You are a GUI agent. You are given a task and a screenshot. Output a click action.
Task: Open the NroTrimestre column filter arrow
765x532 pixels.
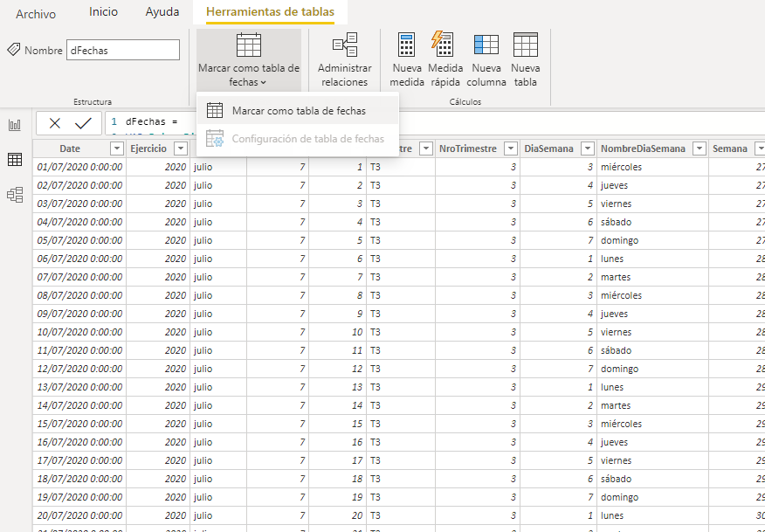click(511, 149)
